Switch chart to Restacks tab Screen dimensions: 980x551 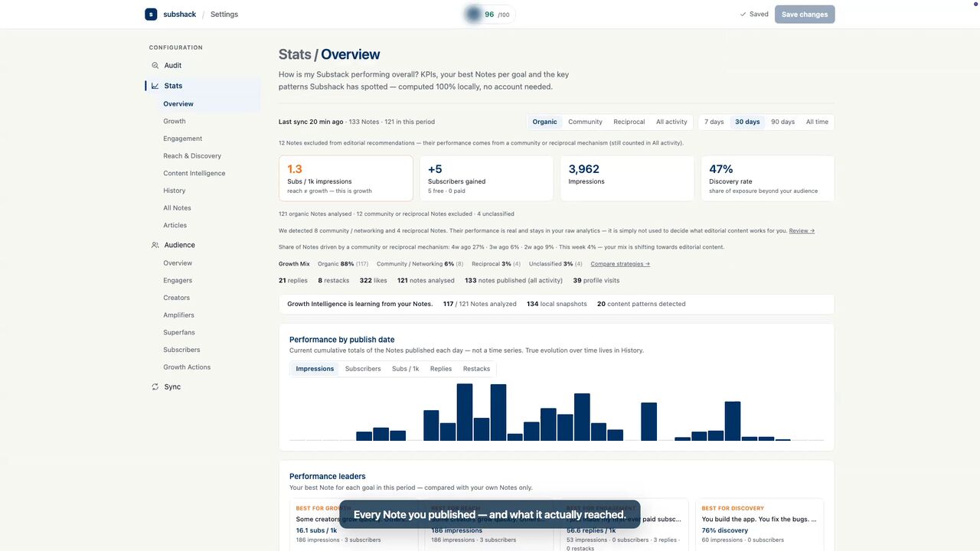click(x=476, y=369)
